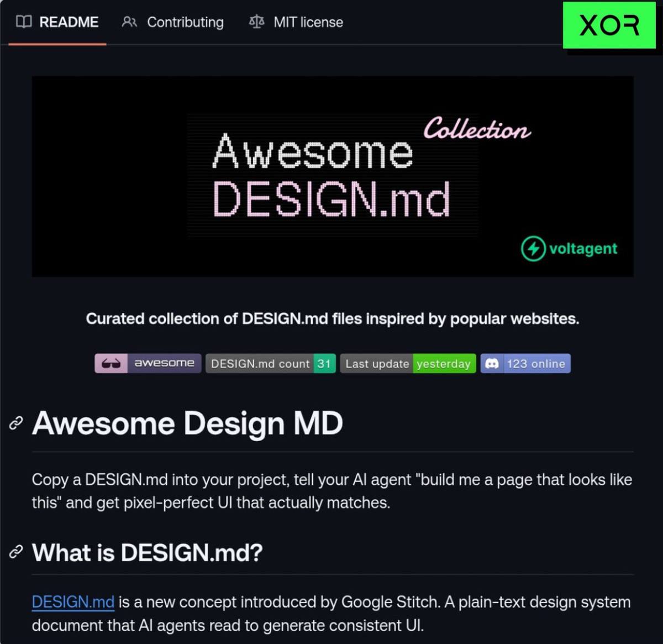The width and height of the screenshot is (663, 644).
Task: Click the Awesome Design MD heading
Action: (x=187, y=423)
